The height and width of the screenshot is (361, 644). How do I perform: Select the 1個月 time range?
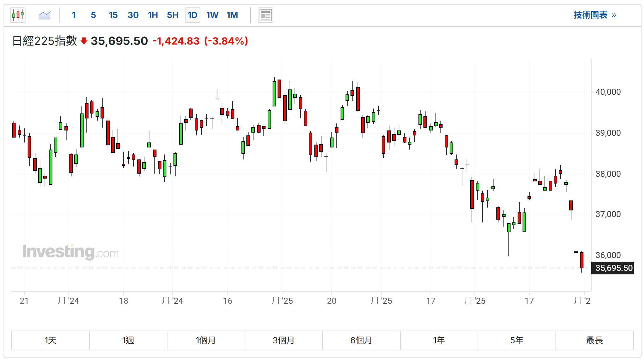pyautogui.click(x=206, y=340)
